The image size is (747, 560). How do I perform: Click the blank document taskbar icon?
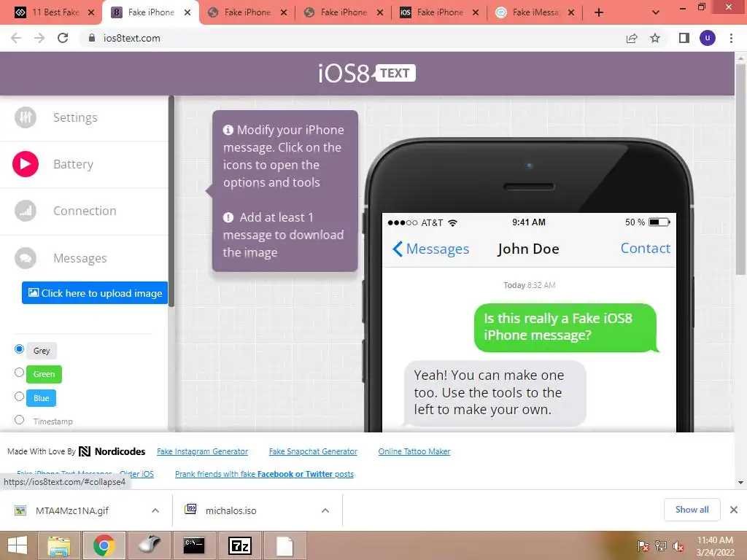pyautogui.click(x=285, y=545)
